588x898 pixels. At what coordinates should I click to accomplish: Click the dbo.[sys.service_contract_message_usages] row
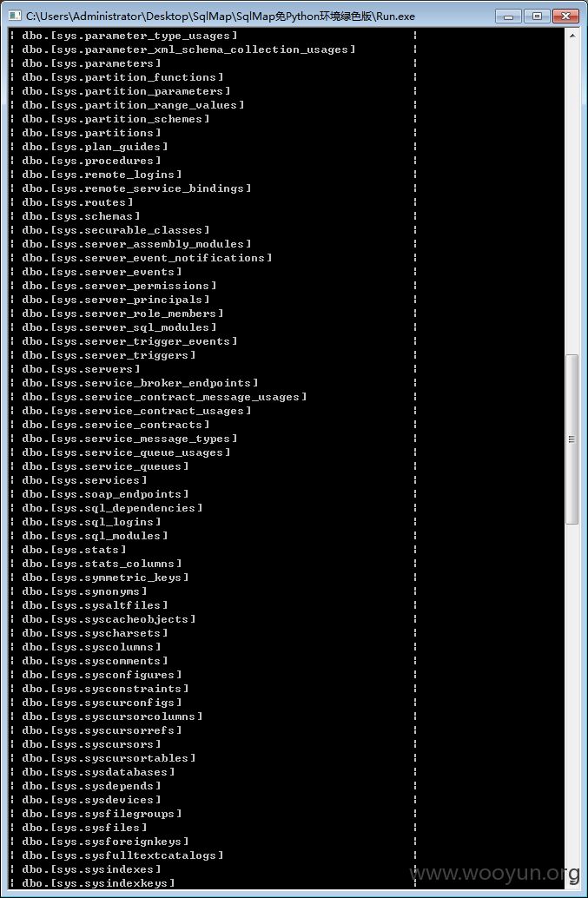pos(164,397)
